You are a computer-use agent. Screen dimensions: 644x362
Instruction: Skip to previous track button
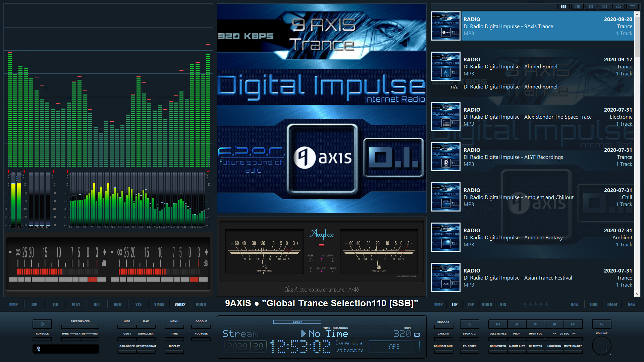coord(498,324)
